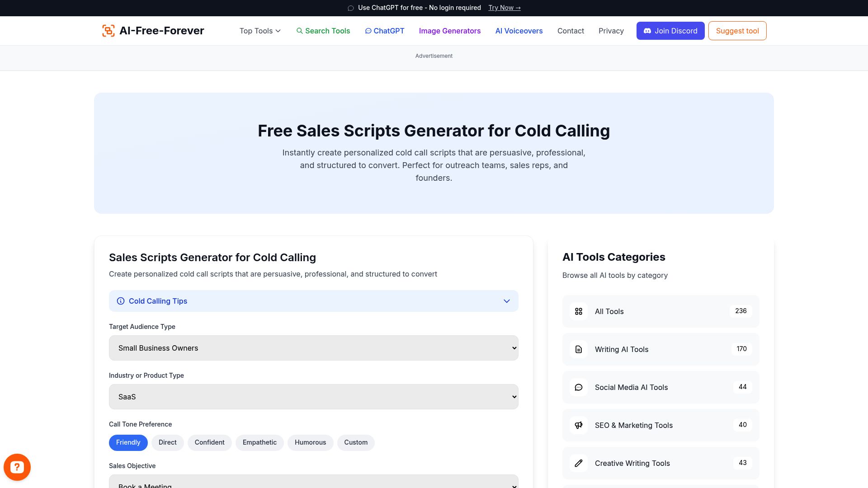Click the Suggest tool button
868x488 pixels.
[737, 31]
